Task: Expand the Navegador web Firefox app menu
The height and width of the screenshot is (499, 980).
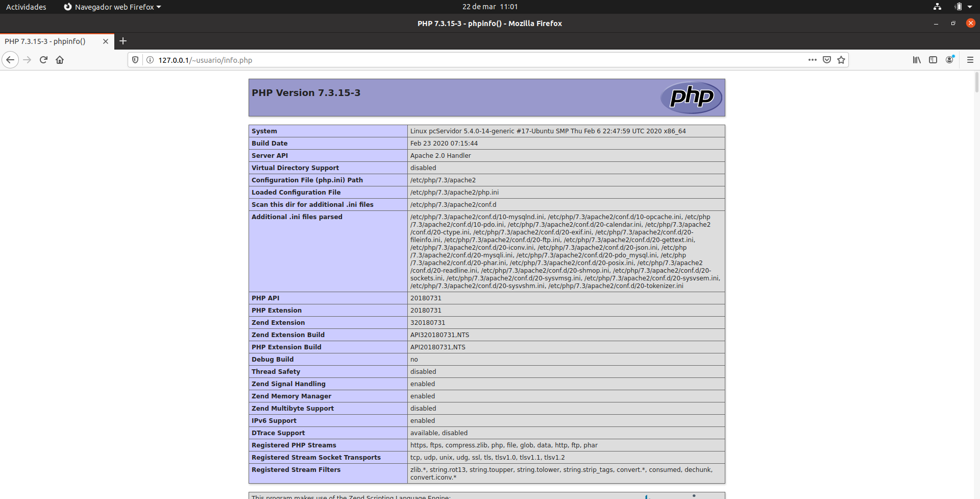Action: tap(112, 7)
